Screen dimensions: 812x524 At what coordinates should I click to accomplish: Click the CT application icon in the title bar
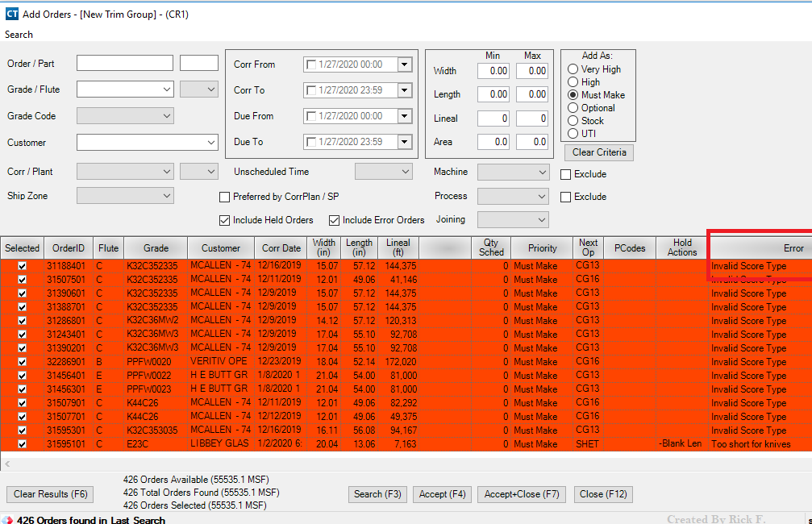click(11, 15)
